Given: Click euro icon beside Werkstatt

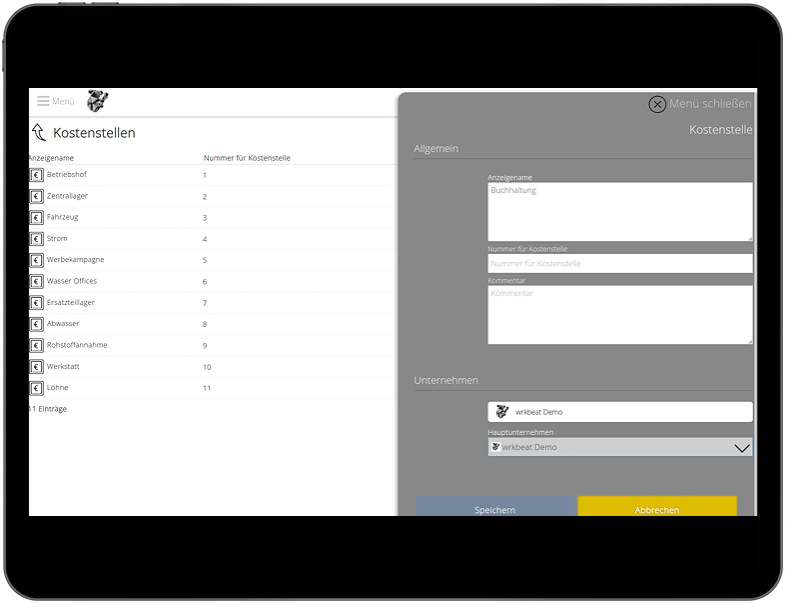Looking at the screenshot, I should [37, 367].
